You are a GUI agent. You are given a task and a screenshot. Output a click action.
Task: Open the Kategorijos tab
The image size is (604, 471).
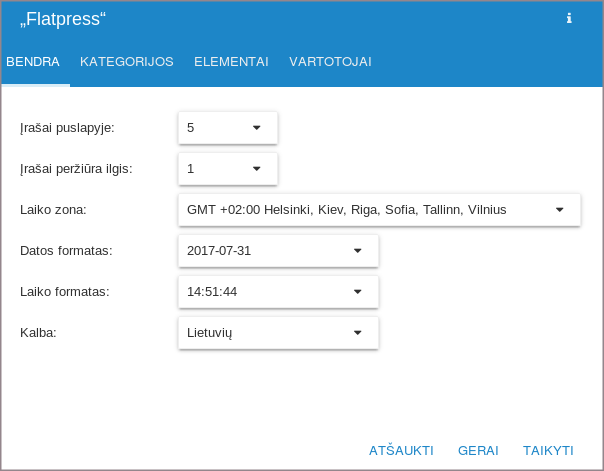point(127,62)
